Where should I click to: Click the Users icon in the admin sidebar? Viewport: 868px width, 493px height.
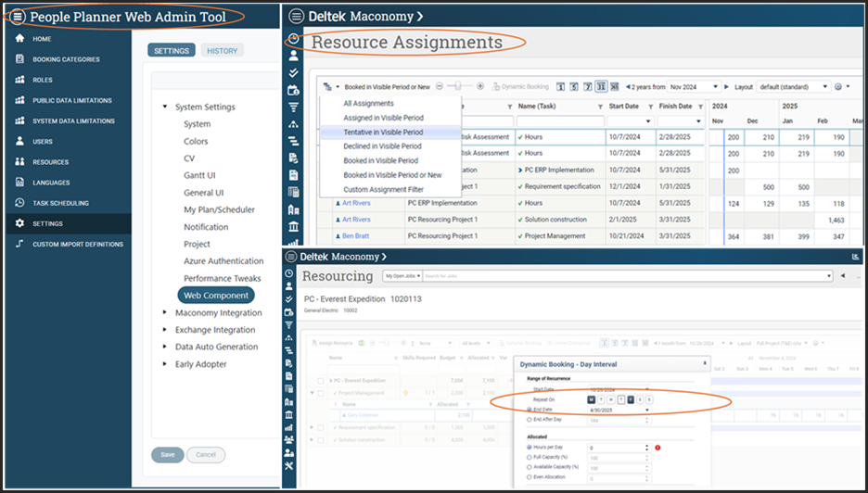pyautogui.click(x=20, y=142)
